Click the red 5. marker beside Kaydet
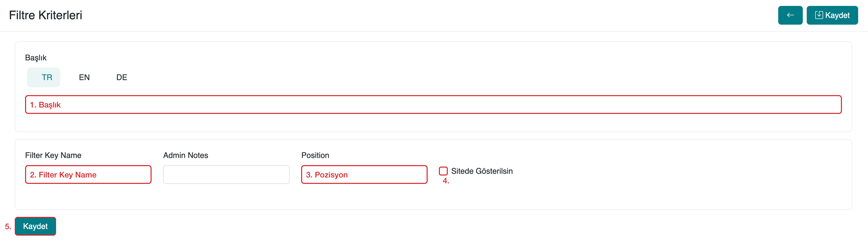This screenshot has height=244, width=868. 8,227
